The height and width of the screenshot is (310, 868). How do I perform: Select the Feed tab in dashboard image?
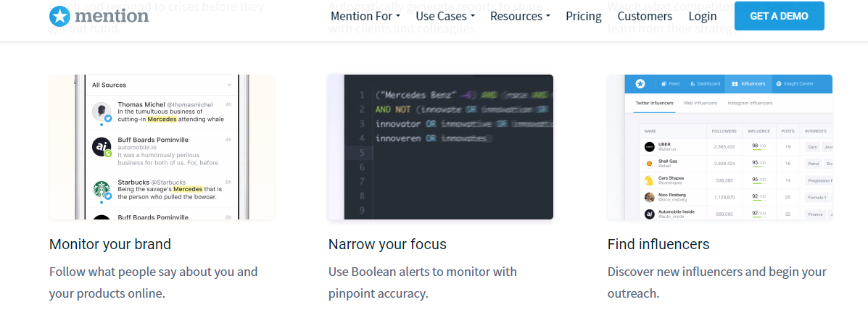tap(670, 84)
